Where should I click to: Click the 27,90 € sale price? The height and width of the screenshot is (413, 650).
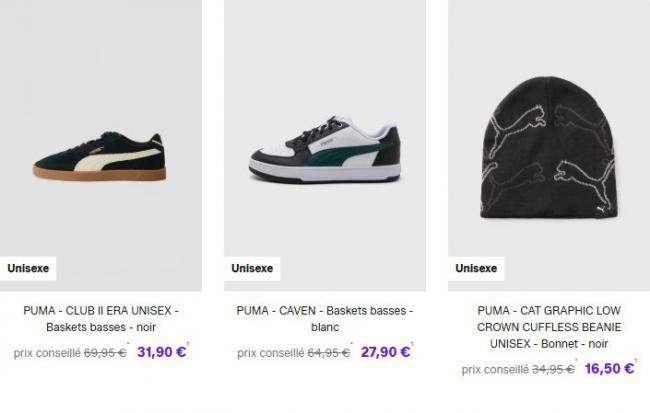(385, 352)
